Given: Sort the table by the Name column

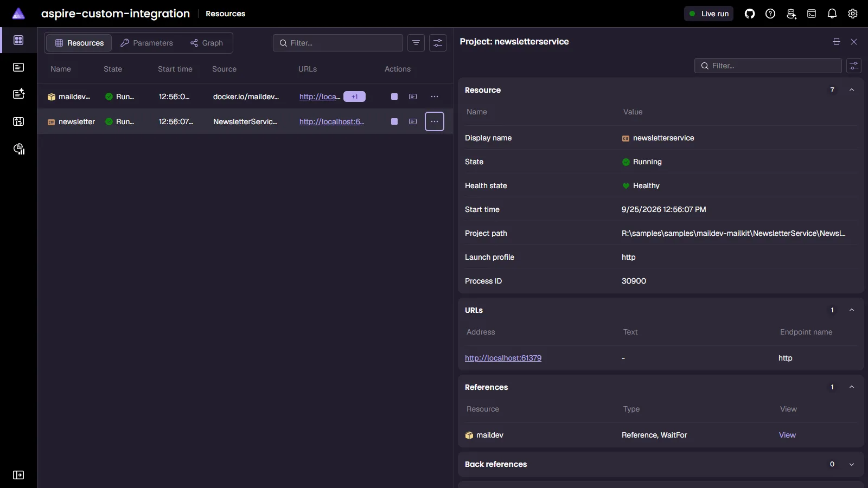Looking at the screenshot, I should (x=61, y=69).
